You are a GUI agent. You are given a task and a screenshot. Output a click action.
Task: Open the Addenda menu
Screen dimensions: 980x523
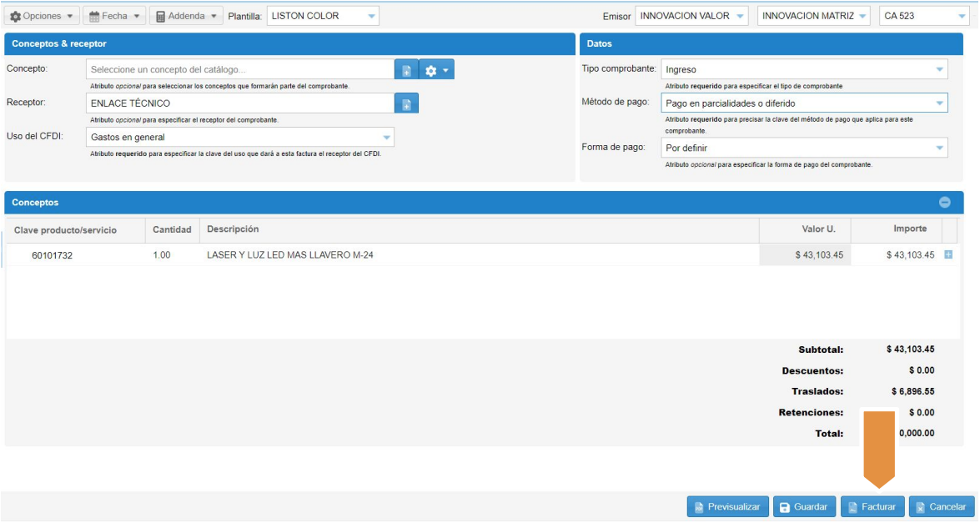coord(186,16)
